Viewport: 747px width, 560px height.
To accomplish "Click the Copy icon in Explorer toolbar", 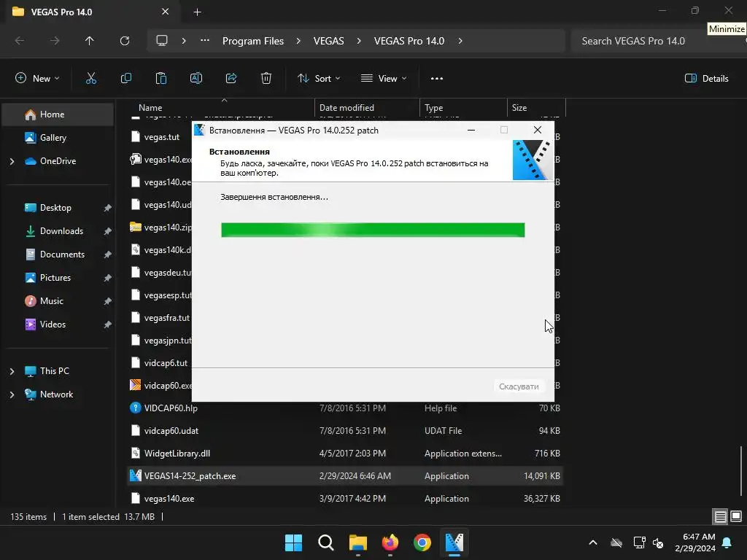I will click(x=126, y=79).
